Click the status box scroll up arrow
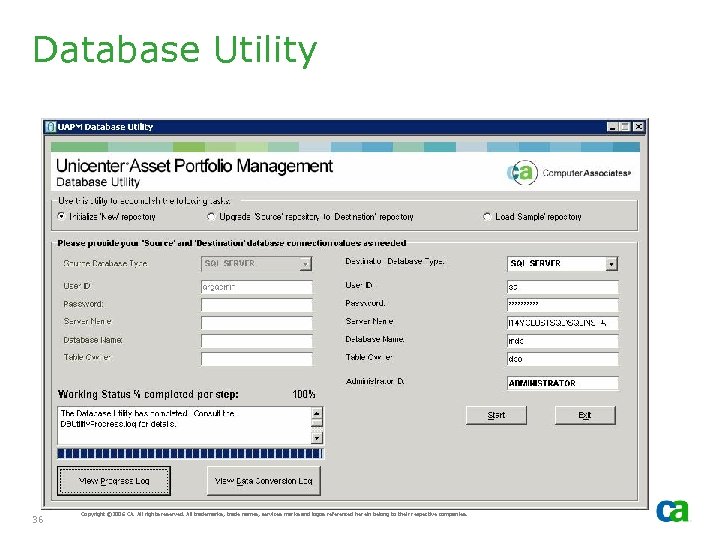720x540 pixels. (317, 413)
